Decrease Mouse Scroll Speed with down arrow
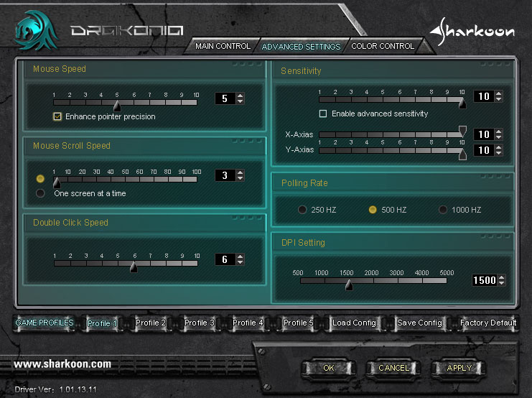 point(241,178)
